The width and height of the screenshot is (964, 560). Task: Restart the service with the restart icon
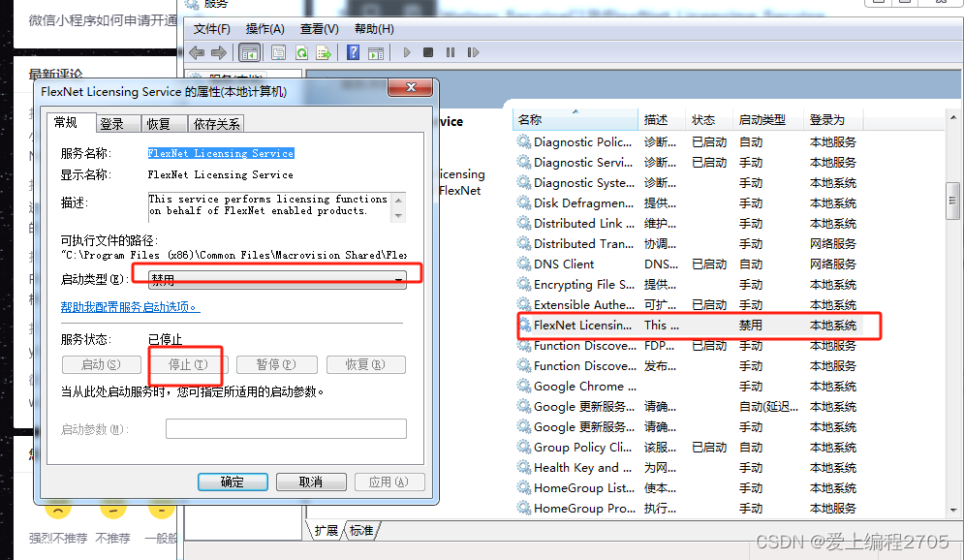[473, 53]
